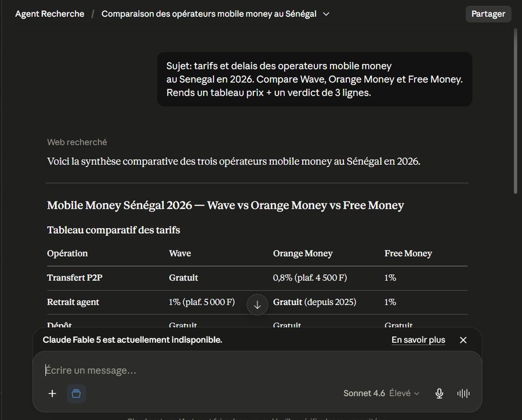Viewport: 522px width, 420px height.
Task: Click Free Money 1% in Retrait agent row
Action: tap(390, 302)
